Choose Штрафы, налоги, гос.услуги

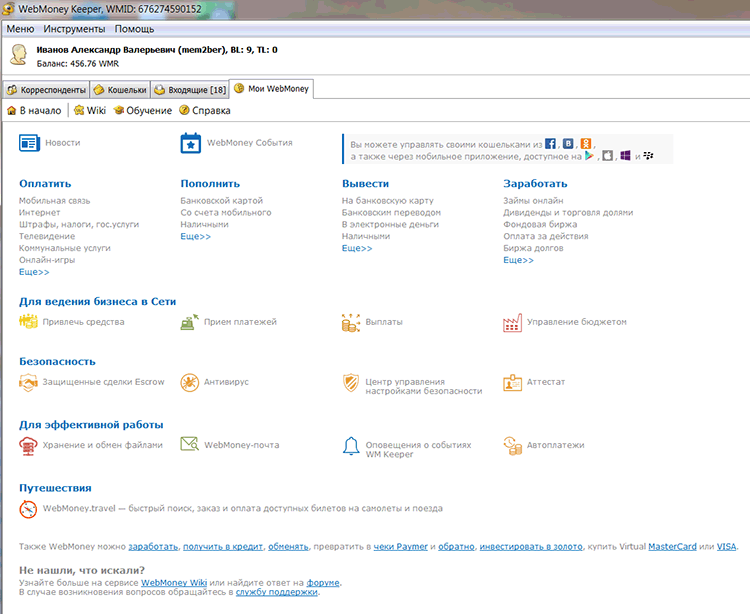pyautogui.click(x=79, y=224)
